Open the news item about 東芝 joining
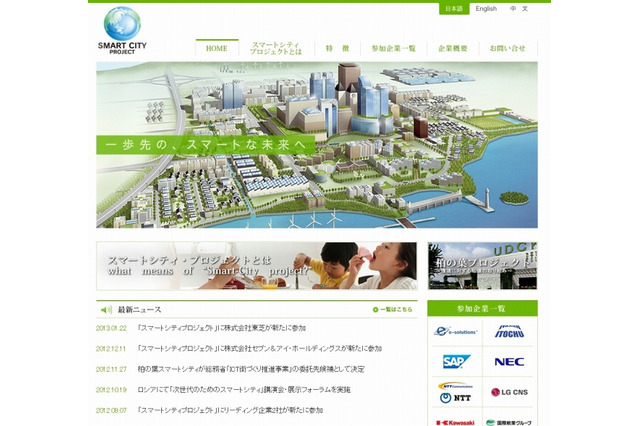 click(222, 328)
